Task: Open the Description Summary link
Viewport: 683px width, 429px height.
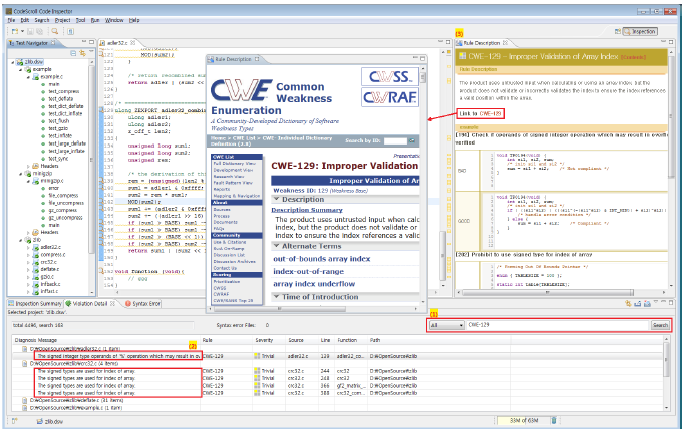Action: pos(307,210)
